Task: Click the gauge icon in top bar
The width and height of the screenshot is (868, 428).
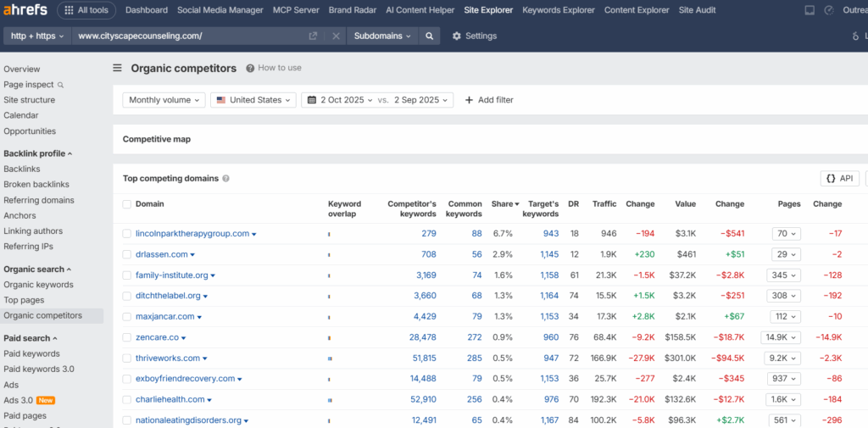Action: click(829, 10)
